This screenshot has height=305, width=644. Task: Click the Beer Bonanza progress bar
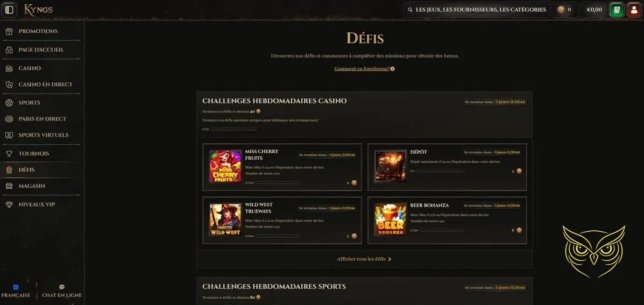pyautogui.click(x=442, y=230)
